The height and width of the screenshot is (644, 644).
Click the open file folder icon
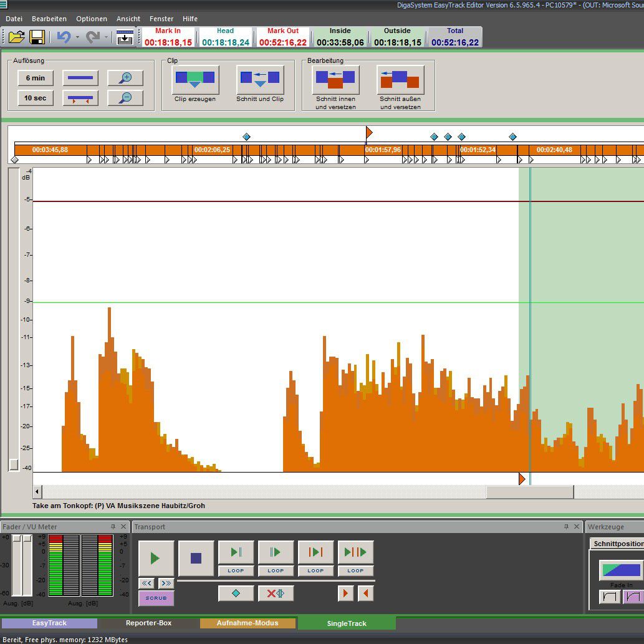coord(16,37)
